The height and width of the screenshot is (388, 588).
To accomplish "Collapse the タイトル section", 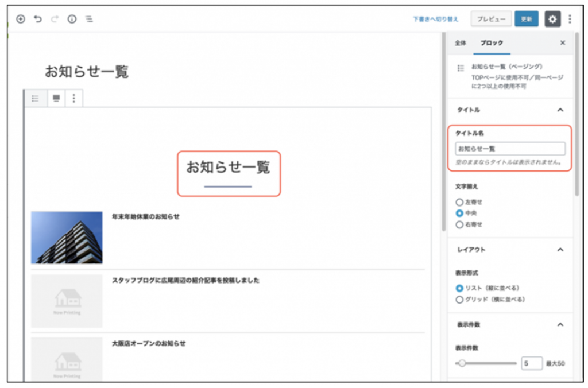I will pyautogui.click(x=560, y=110).
